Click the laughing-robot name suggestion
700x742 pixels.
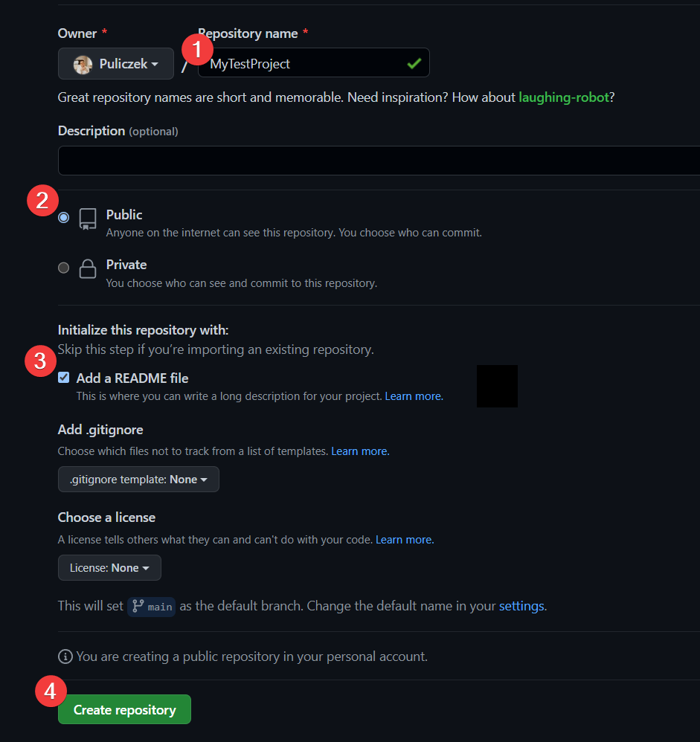point(563,97)
